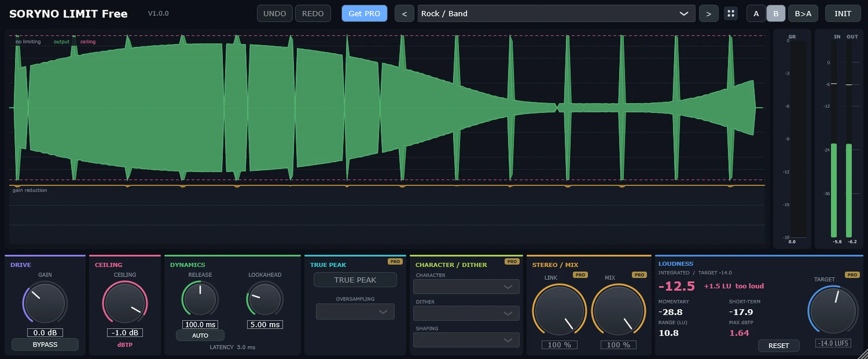Open the CHARACTER dropdown
Screen dimensions: 868x359
point(467,287)
